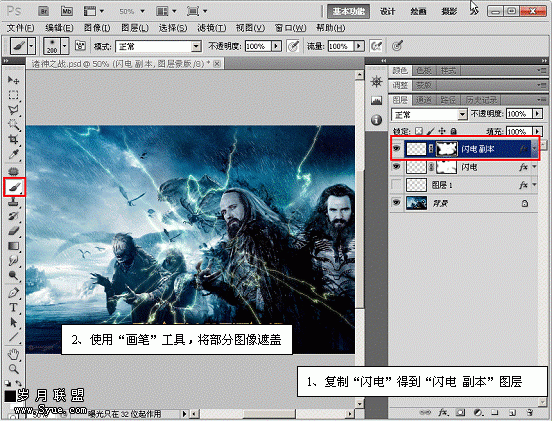The height and width of the screenshot is (421, 552).
Task: Open the layer blend mode 正常 dropdown
Action: pos(429,114)
